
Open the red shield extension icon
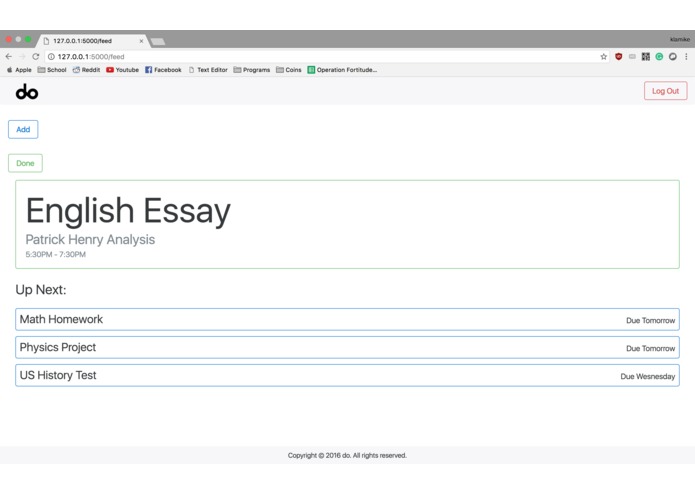point(619,56)
